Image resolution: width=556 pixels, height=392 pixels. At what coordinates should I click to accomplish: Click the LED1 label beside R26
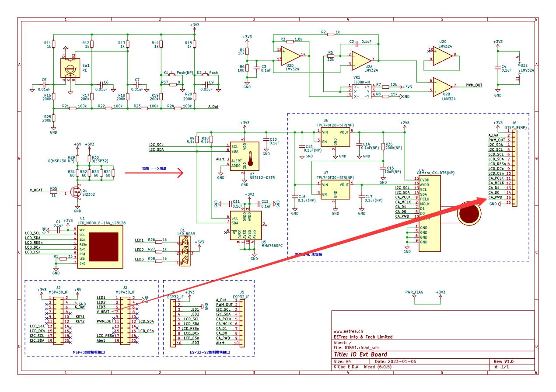point(140,240)
